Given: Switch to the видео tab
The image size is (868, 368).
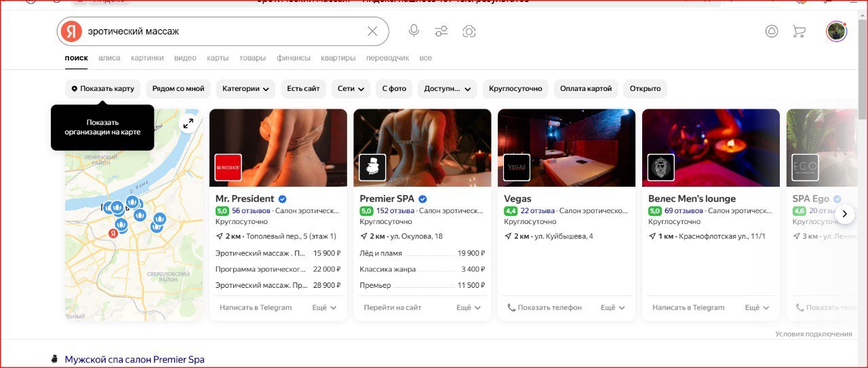Looking at the screenshot, I should tap(185, 58).
